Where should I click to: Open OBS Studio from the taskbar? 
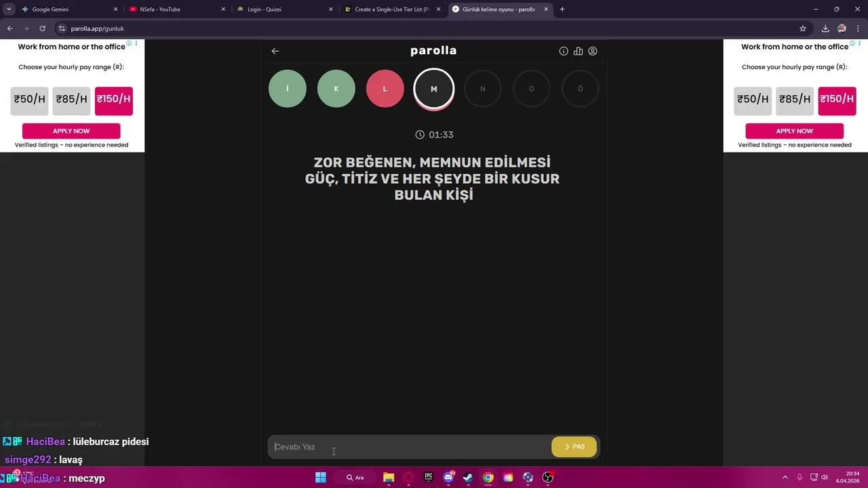click(548, 477)
